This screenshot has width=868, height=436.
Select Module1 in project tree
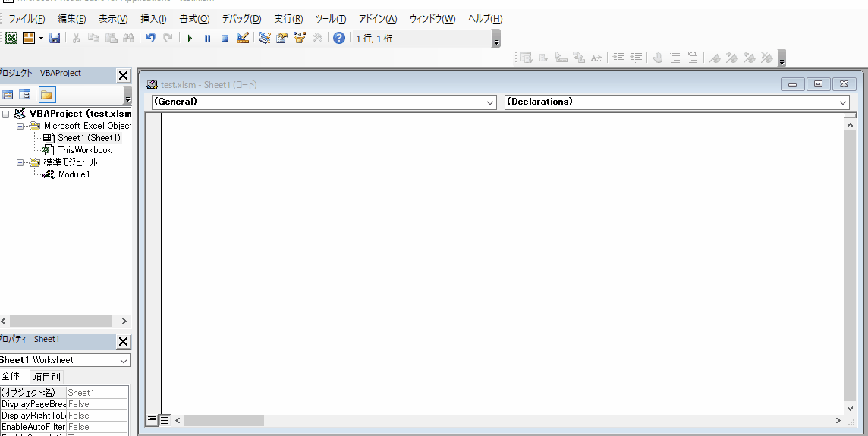coord(74,174)
